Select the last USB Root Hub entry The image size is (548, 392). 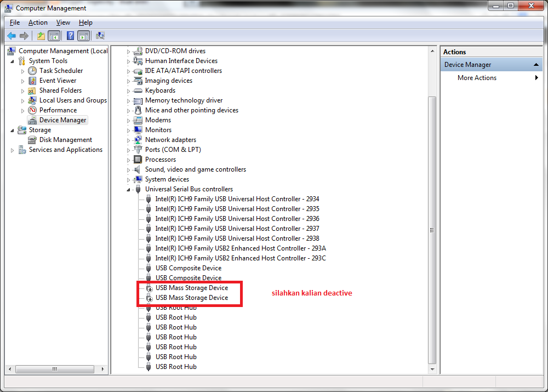[176, 366]
